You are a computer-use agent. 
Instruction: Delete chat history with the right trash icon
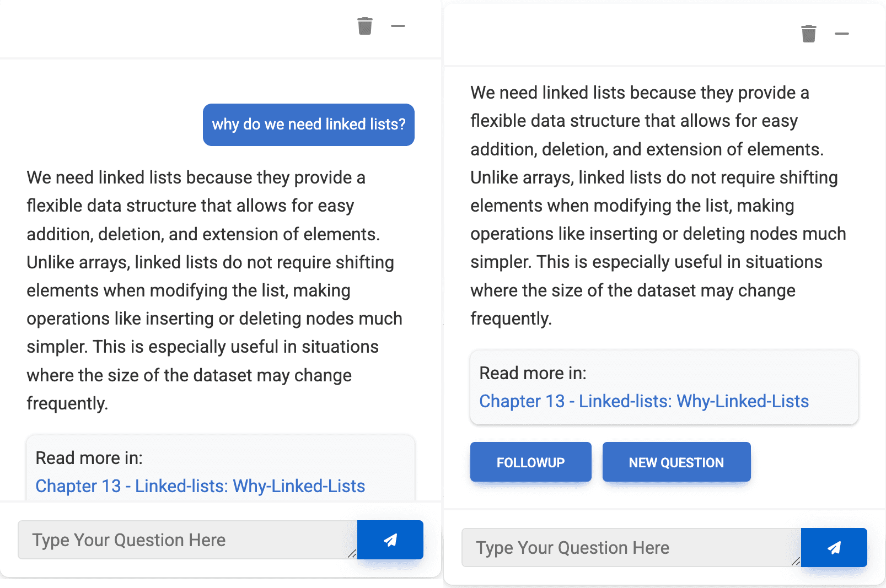808,34
